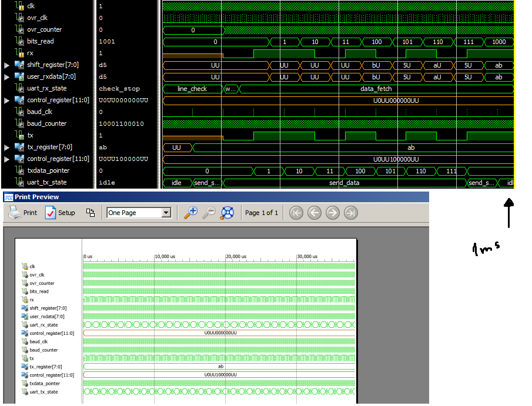Click the page layout icon beside Setup
Image resolution: width=532 pixels, height=406 pixels.
coord(91,213)
